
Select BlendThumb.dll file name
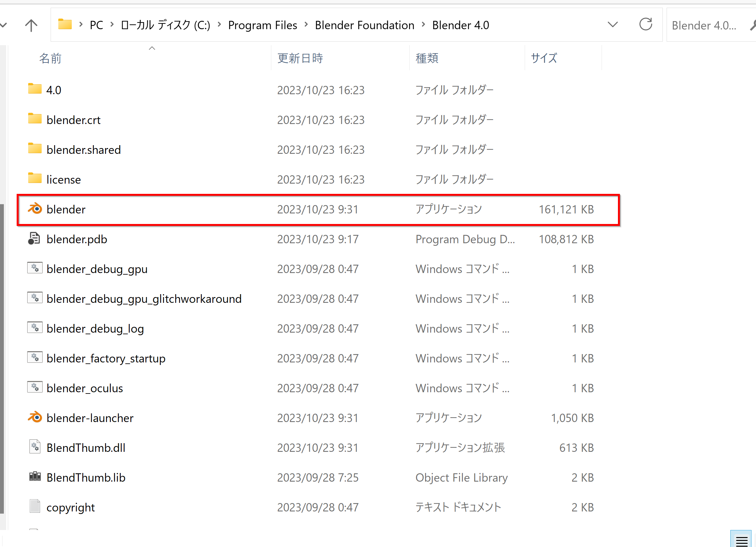coord(86,448)
